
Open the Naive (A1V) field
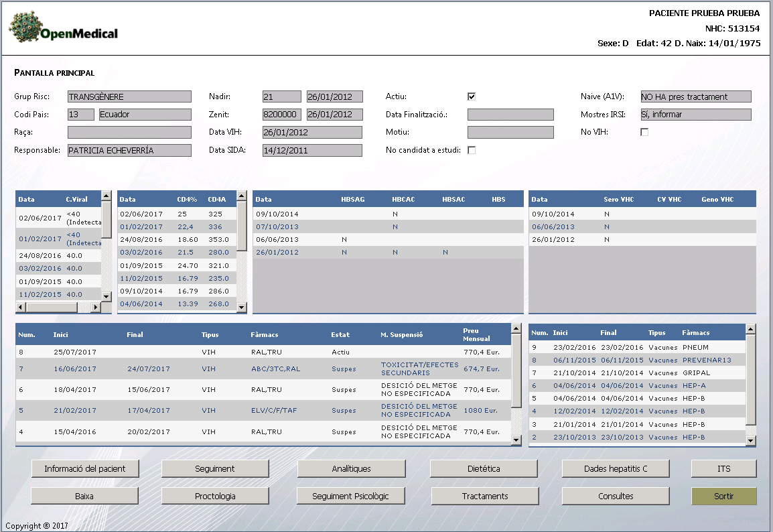tap(695, 96)
